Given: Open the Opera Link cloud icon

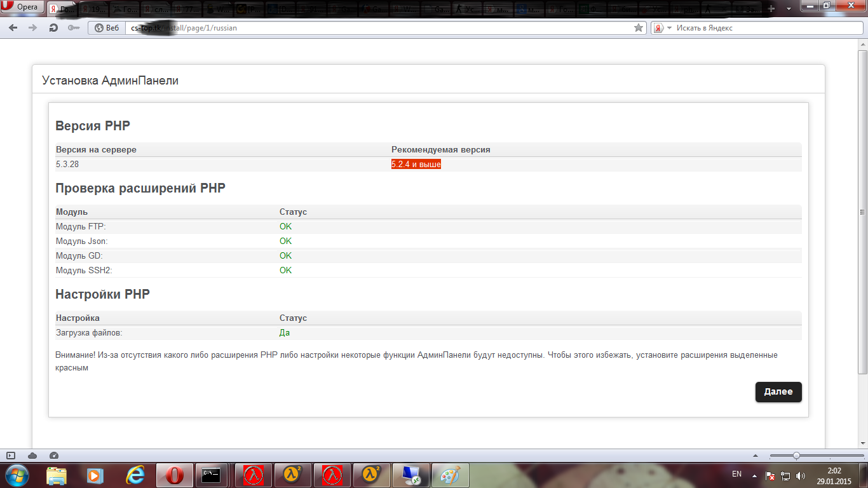Looking at the screenshot, I should click(32, 456).
